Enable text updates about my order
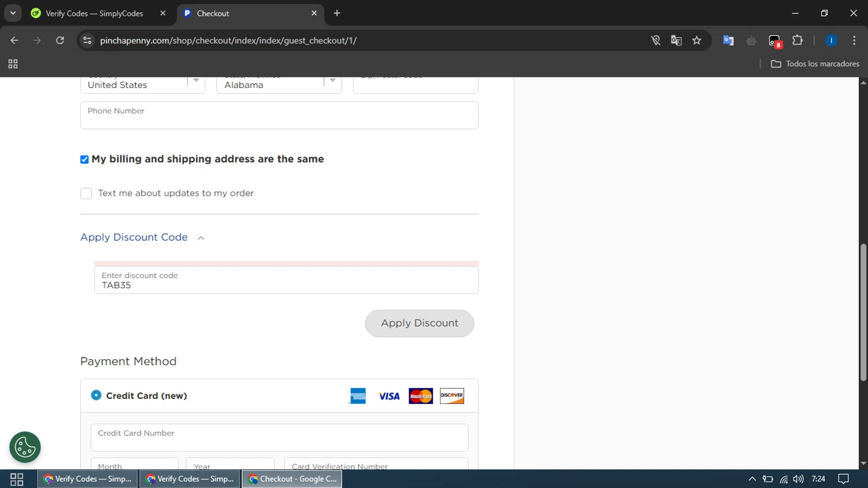Viewport: 868px width, 488px height. [x=86, y=193]
